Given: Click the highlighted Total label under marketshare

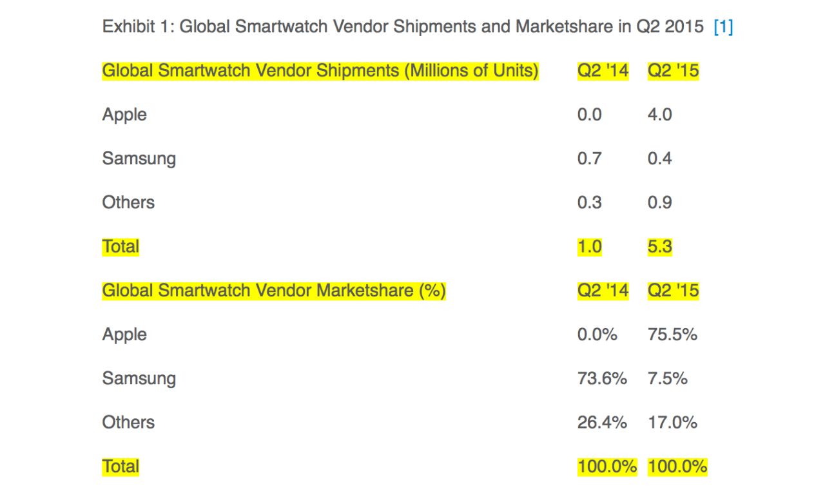Looking at the screenshot, I should (x=121, y=466).
